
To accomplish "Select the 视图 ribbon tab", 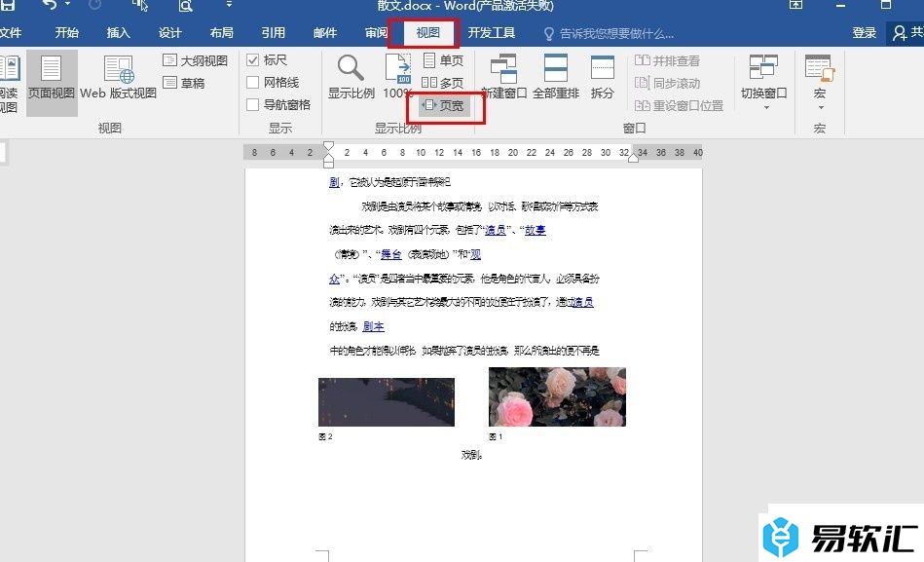I will coord(427,33).
